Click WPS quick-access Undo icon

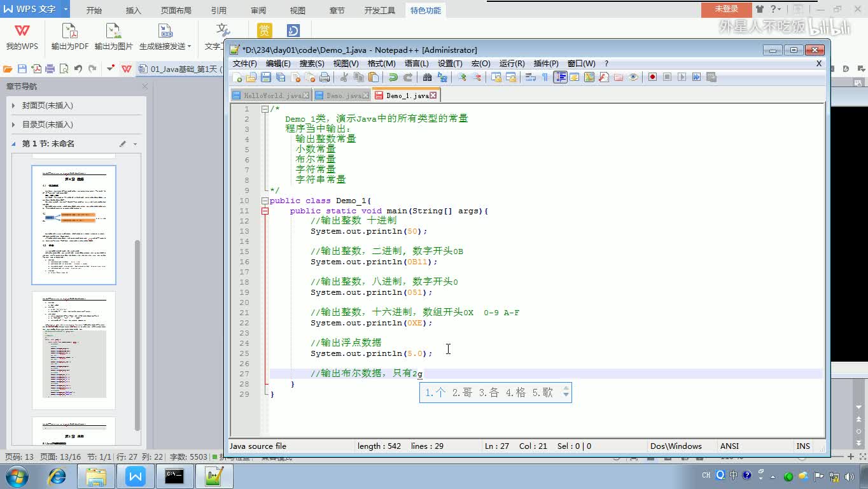coord(78,69)
